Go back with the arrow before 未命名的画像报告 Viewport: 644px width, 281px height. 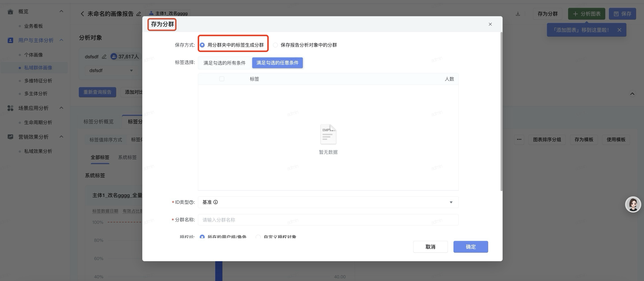[x=82, y=14]
